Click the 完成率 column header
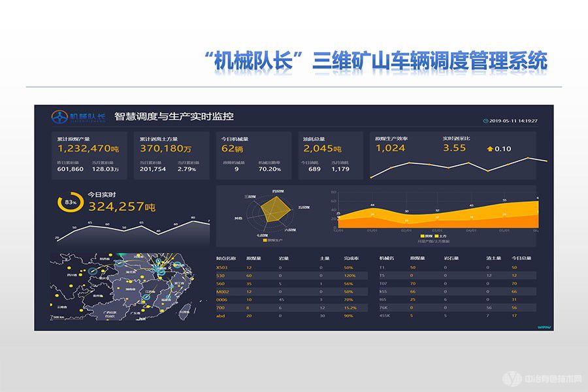The height and width of the screenshot is (392, 588). click(351, 259)
